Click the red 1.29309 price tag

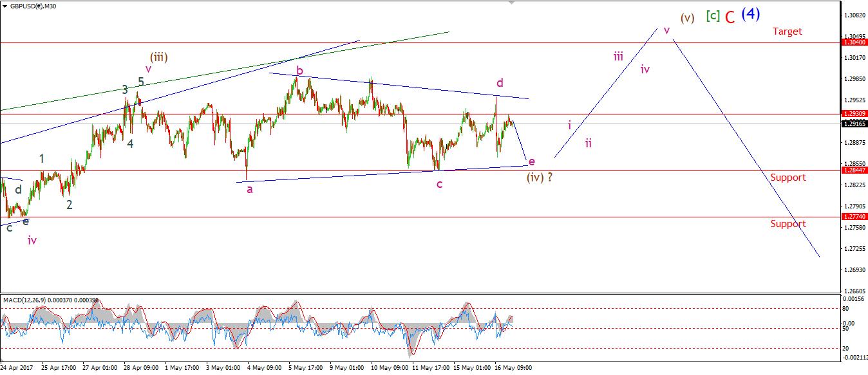pyautogui.click(x=854, y=113)
